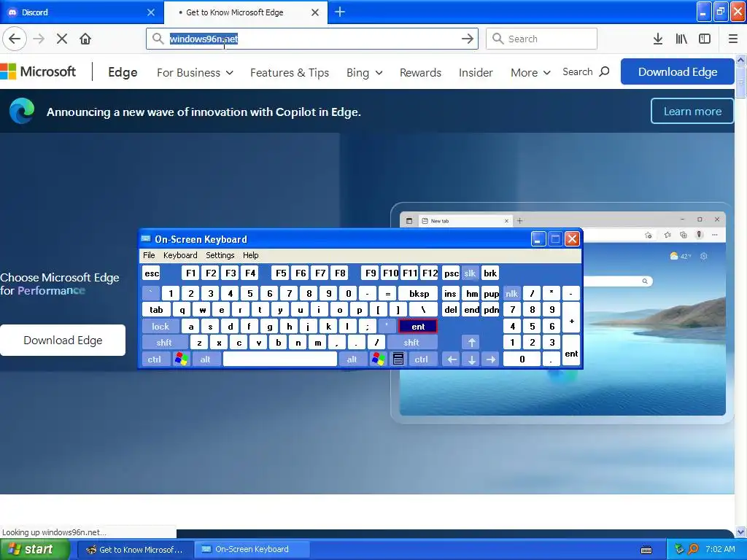747x560 pixels.
Task: Click the Edge product name link
Action: point(123,72)
